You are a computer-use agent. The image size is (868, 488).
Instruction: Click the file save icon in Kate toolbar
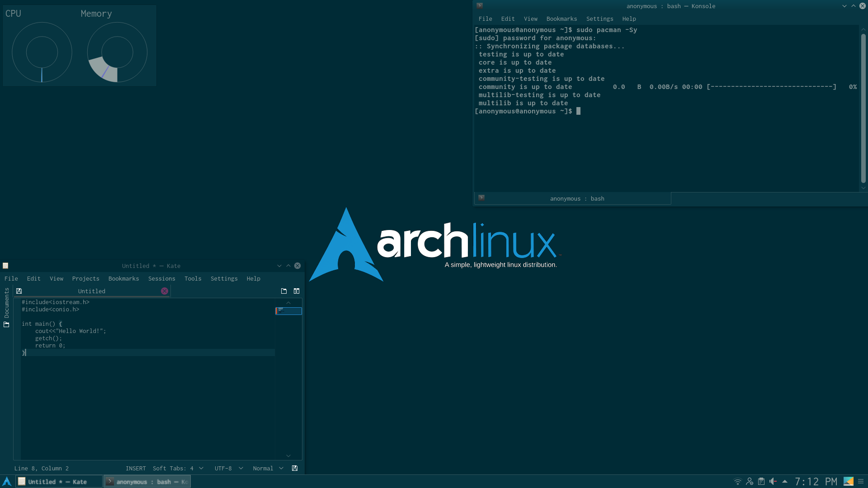click(19, 291)
